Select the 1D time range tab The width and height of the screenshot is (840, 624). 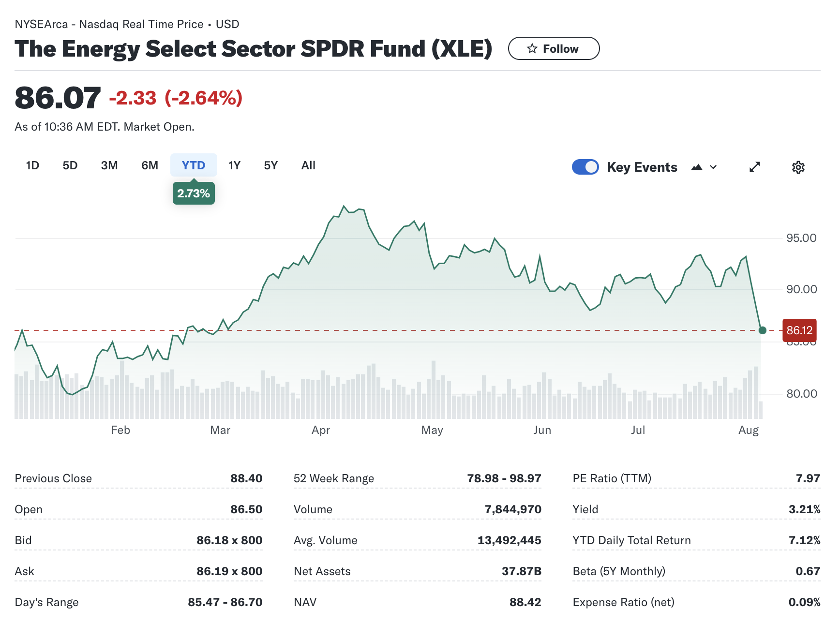point(32,165)
